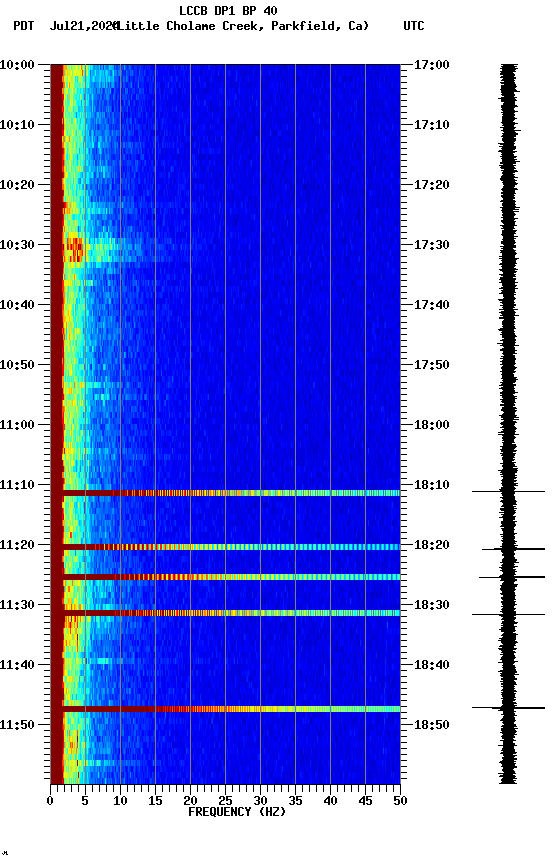Image resolution: width=552 pixels, height=864 pixels.
Task: Click the 10:50 PDT time label
Action: [17, 365]
